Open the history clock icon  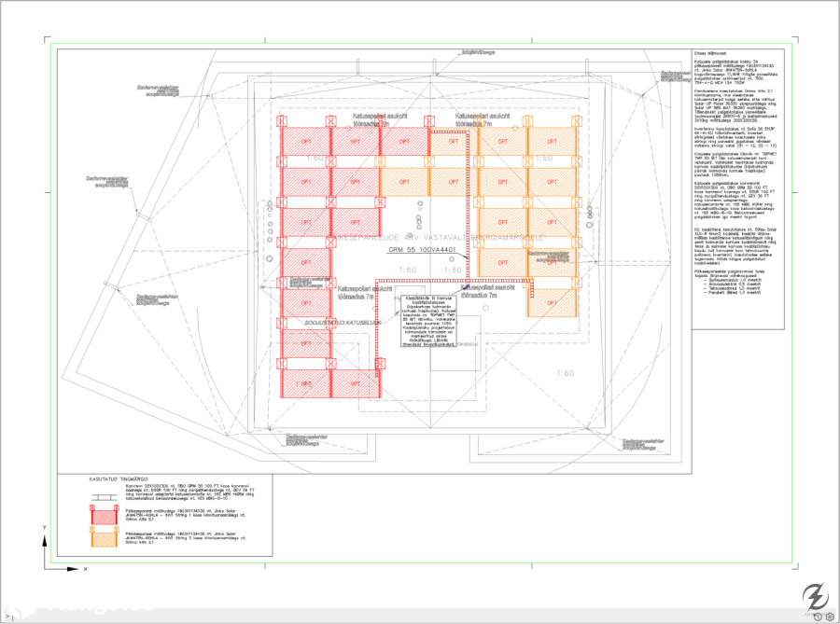[x=816, y=617]
